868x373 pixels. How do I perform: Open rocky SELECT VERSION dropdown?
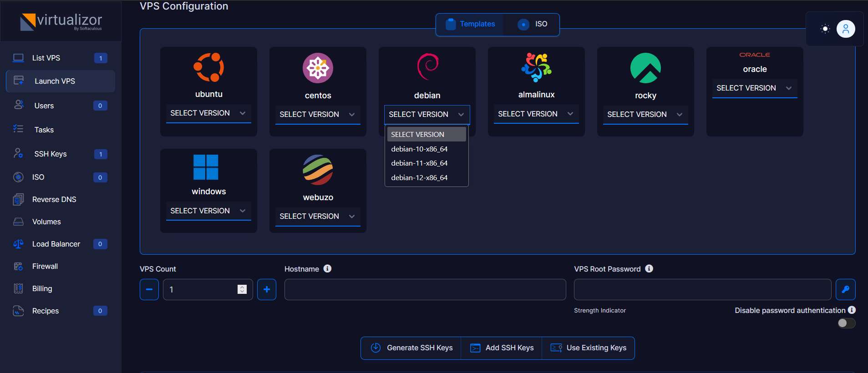pyautogui.click(x=645, y=114)
